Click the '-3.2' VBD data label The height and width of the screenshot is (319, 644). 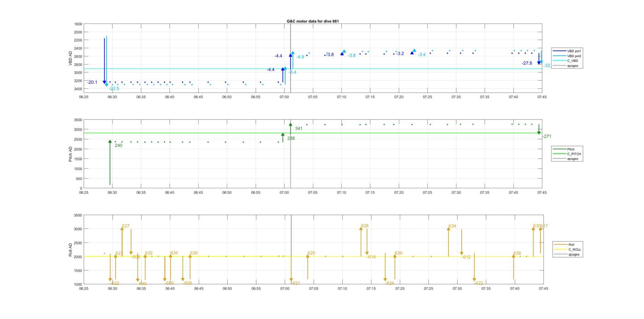(x=400, y=54)
